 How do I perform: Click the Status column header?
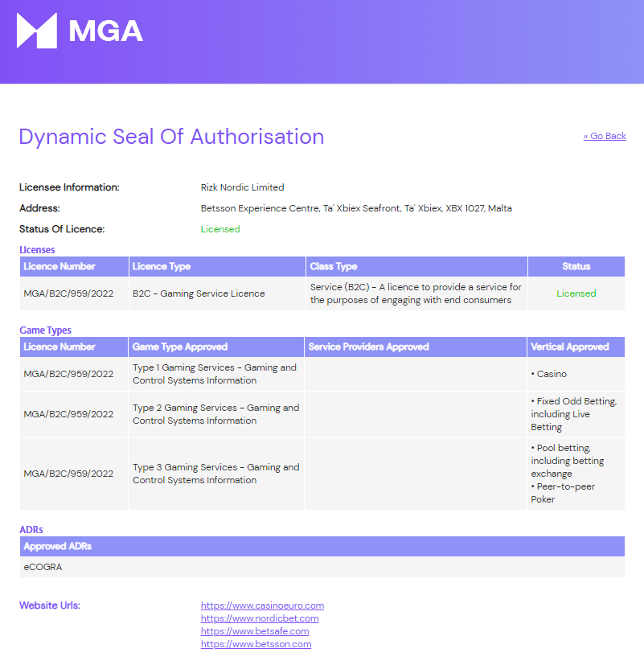pyautogui.click(x=576, y=266)
